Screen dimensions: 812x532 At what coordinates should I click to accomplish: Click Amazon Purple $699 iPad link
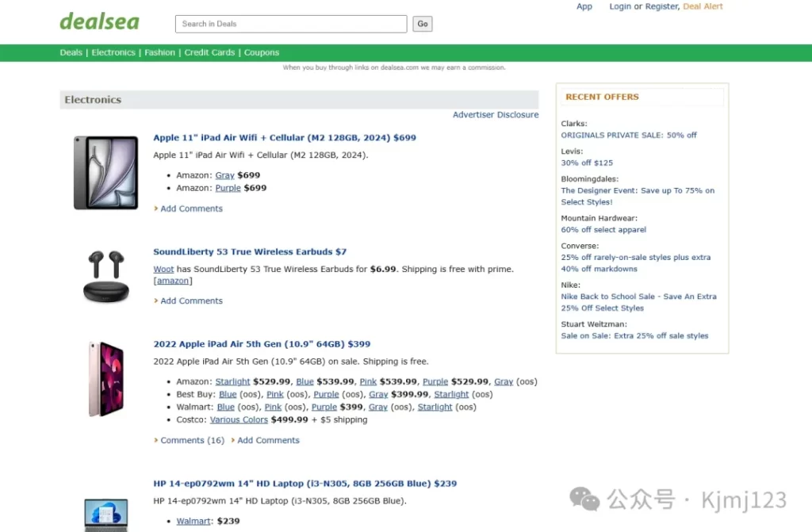pos(228,188)
